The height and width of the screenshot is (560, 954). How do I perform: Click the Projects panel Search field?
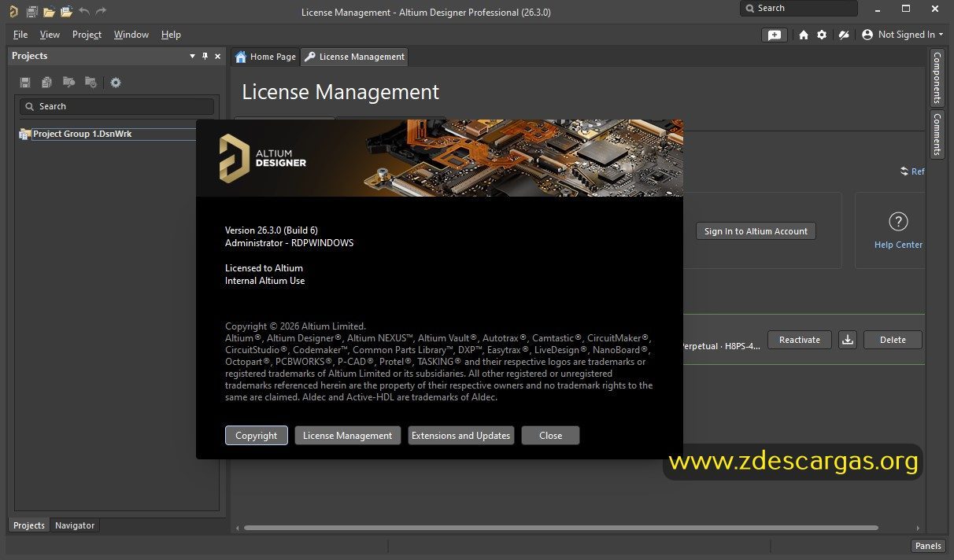[x=116, y=106]
